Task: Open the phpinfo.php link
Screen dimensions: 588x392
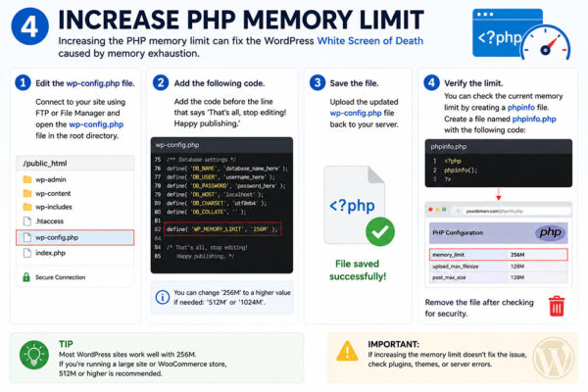Action: pos(534,119)
